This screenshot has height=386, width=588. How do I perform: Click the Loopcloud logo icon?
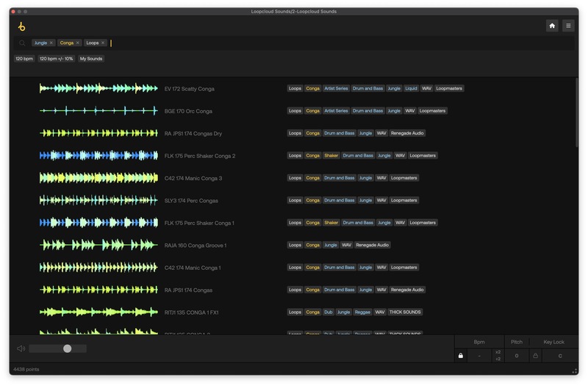[x=21, y=26]
